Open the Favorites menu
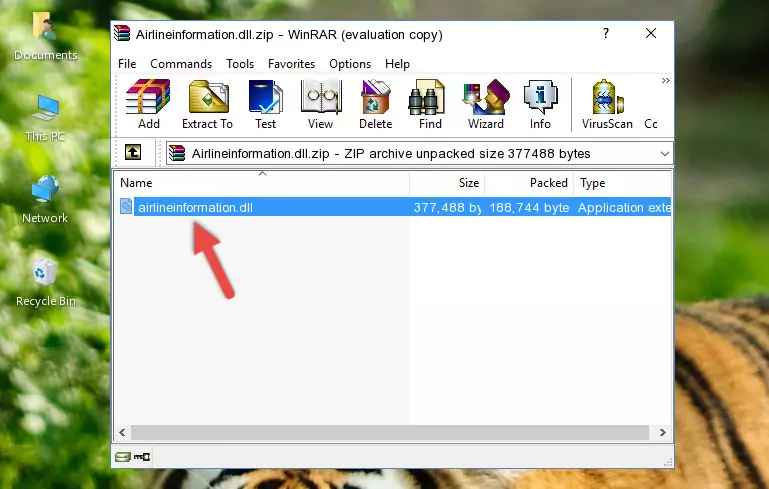The image size is (769, 489). [x=291, y=64]
